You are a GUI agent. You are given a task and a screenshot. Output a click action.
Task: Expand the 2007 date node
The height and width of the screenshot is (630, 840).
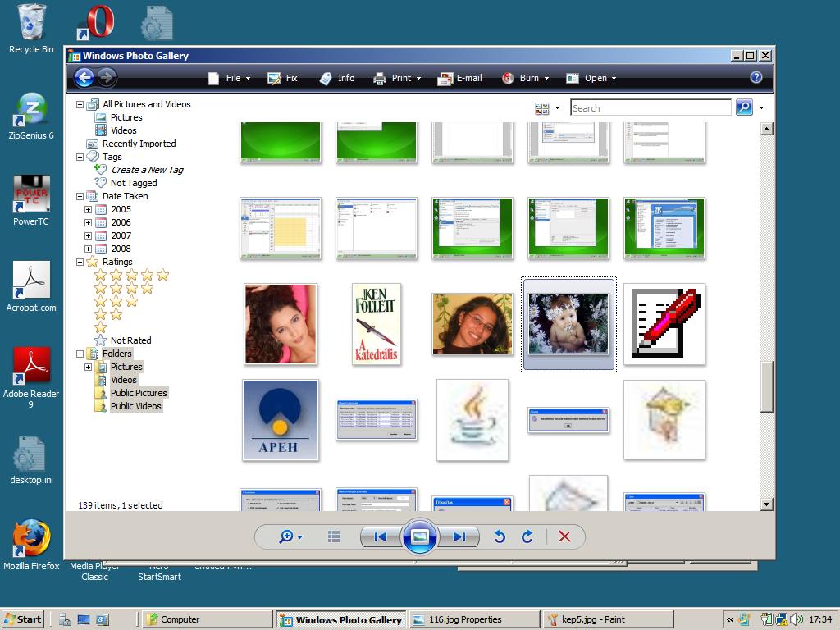tap(88, 235)
